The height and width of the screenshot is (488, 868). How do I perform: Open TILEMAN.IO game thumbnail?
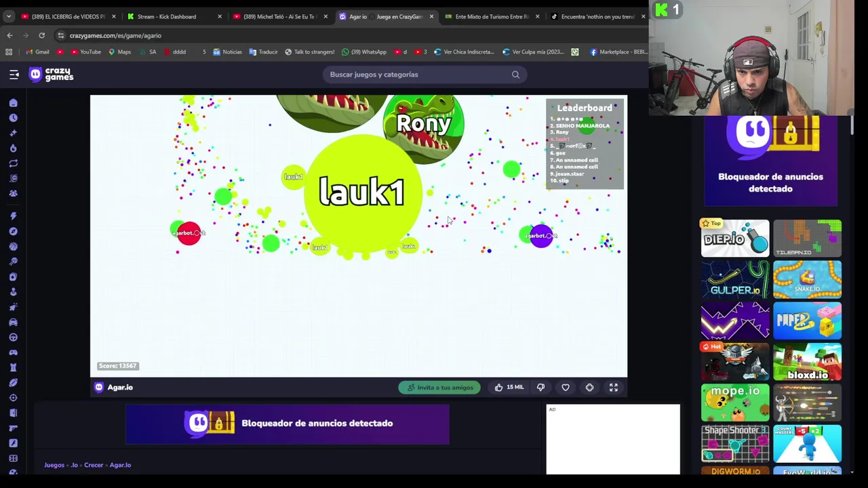click(x=807, y=239)
